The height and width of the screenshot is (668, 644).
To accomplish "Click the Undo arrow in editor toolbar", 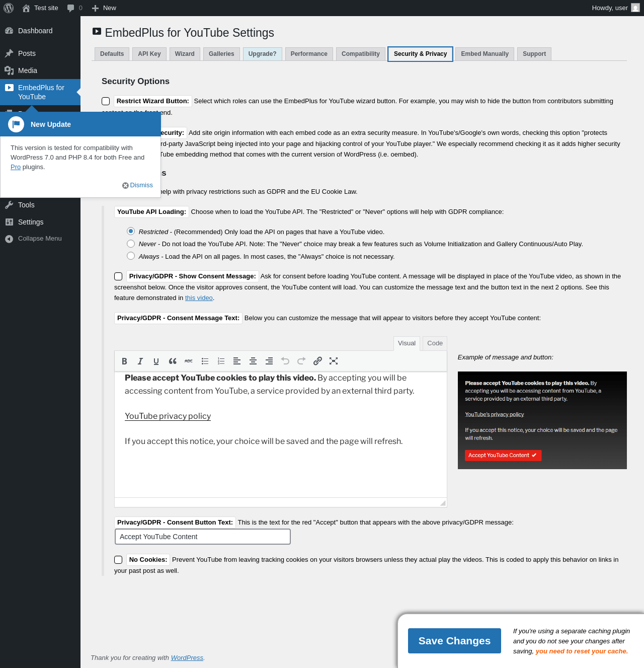I will (x=285, y=361).
